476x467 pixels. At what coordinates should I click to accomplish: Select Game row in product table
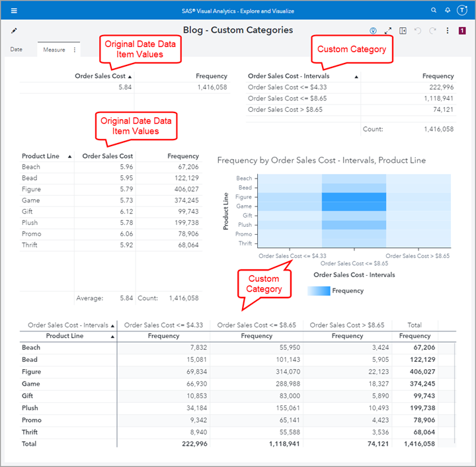(x=111, y=200)
